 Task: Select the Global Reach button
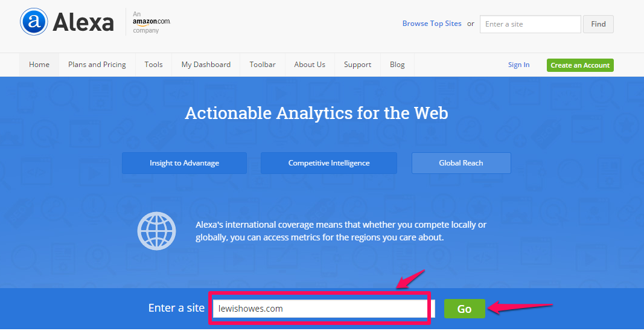click(461, 163)
